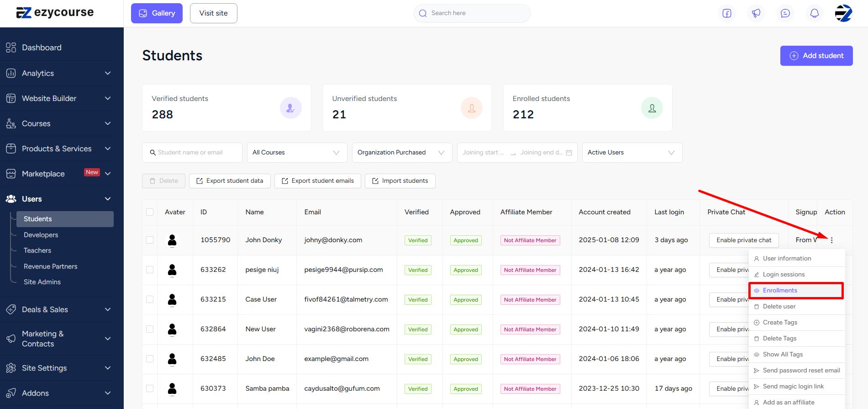This screenshot has width=868, height=409.
Task: Expand the Website Builder chevron
Action: tap(108, 98)
